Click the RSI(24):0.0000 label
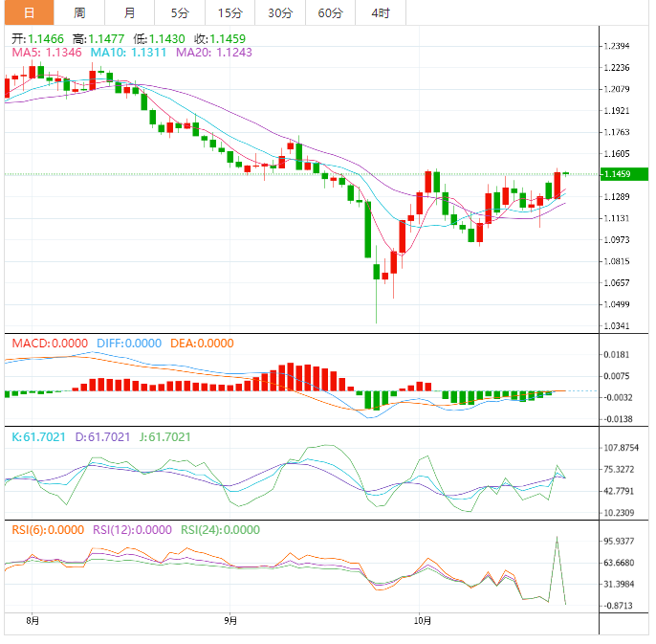 point(221,530)
